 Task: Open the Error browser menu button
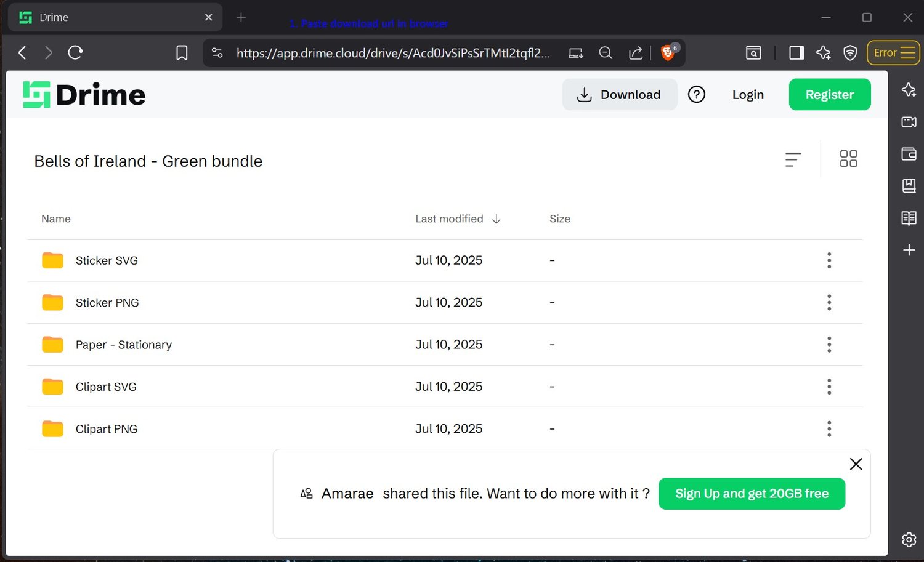[893, 53]
